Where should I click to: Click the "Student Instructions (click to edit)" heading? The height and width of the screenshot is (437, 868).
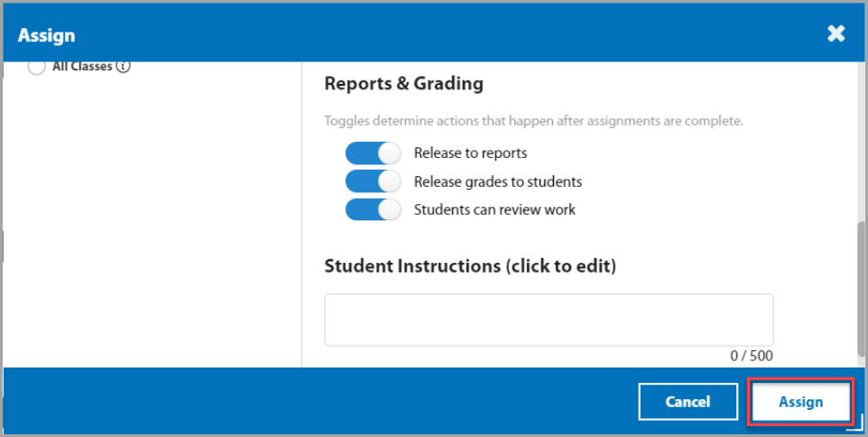point(470,266)
